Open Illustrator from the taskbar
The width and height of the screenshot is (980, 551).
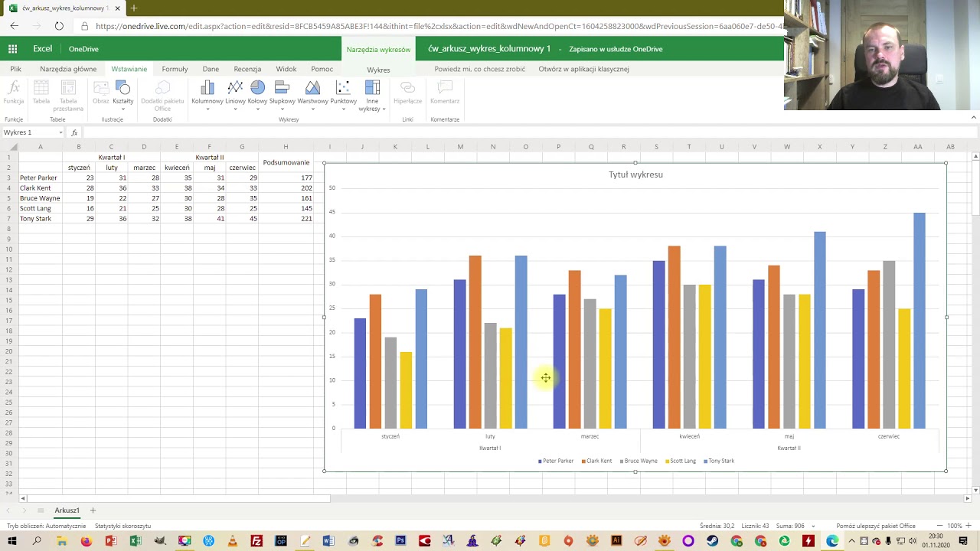(616, 541)
